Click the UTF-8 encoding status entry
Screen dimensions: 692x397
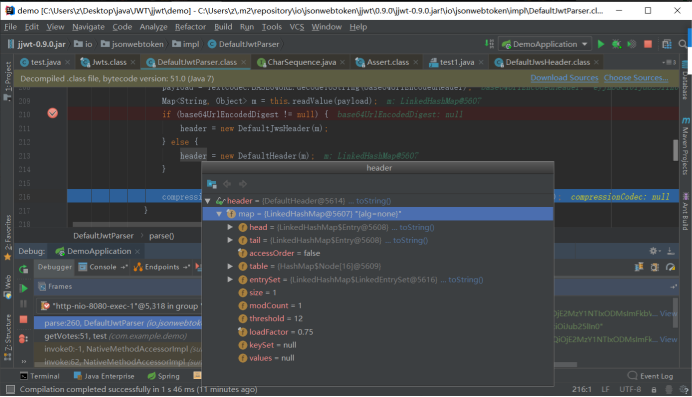coord(630,390)
